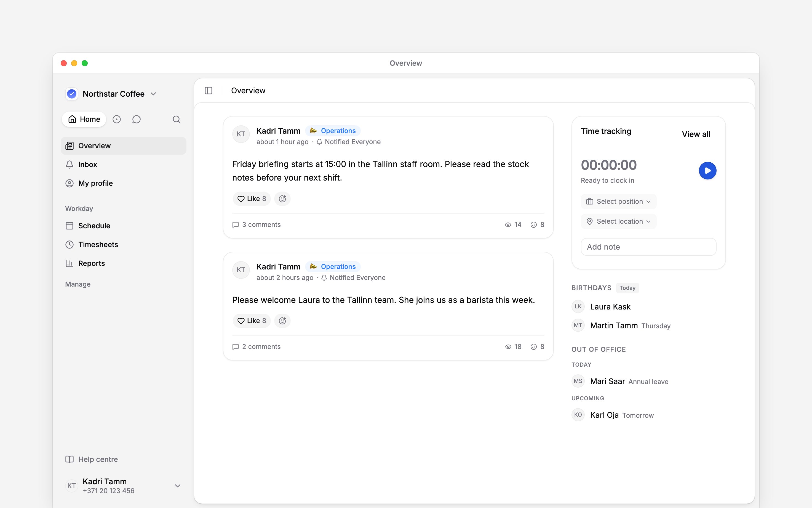Click Mari Saar's MS avatar
This screenshot has width=812, height=508.
pyautogui.click(x=578, y=381)
